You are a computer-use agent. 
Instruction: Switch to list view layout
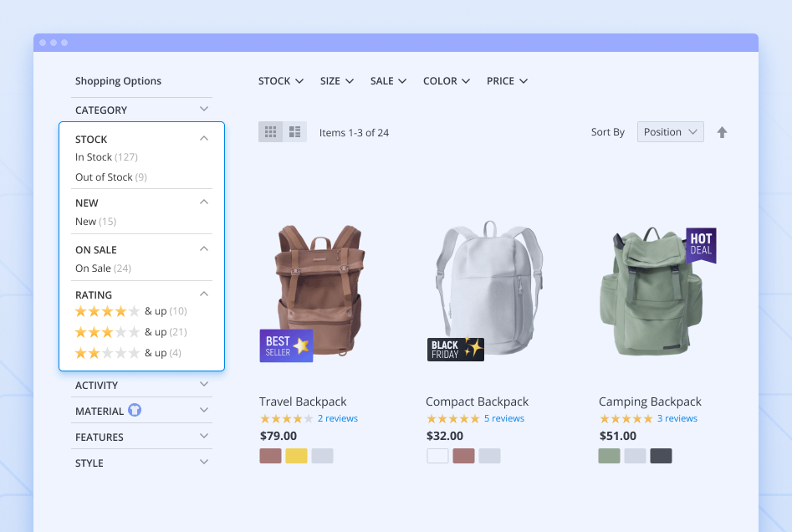coord(294,132)
